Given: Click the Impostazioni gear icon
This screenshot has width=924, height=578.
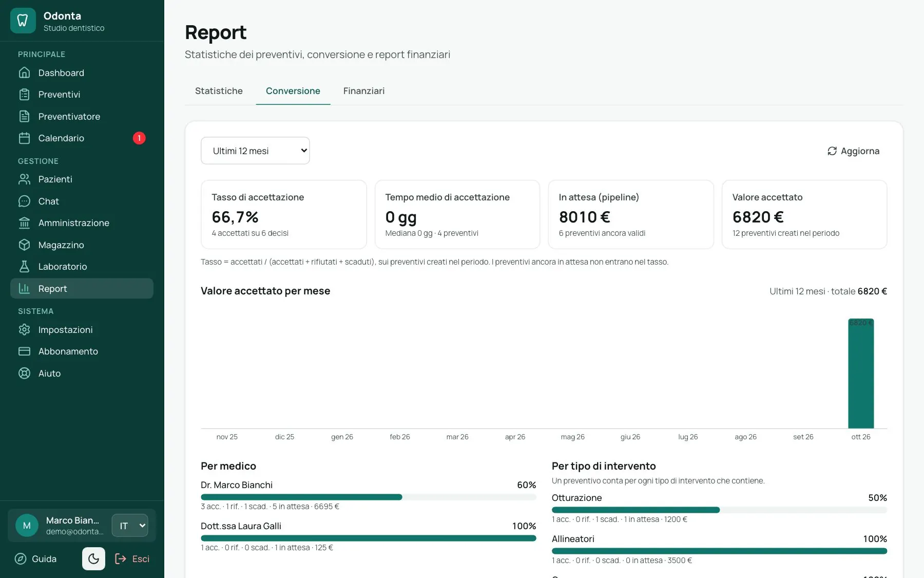Looking at the screenshot, I should pos(24,330).
